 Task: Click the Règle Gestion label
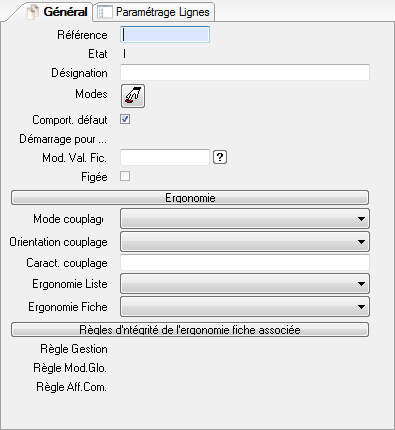point(74,349)
